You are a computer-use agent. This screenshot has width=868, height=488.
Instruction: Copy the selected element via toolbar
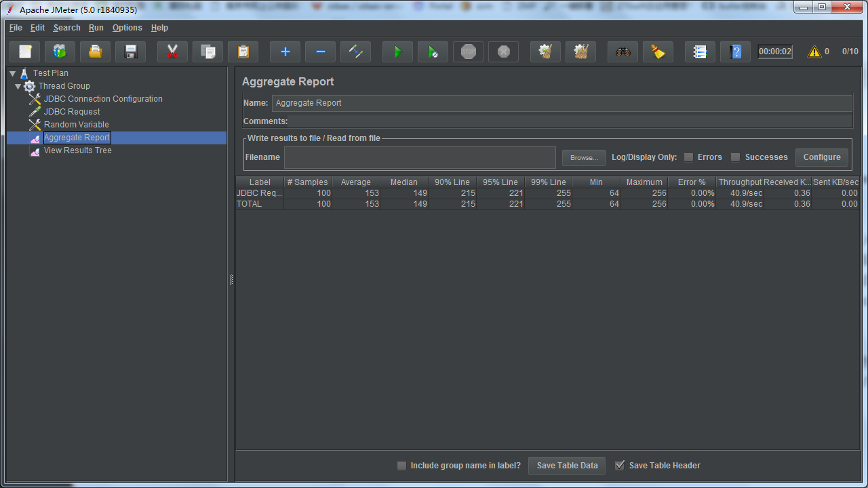208,52
